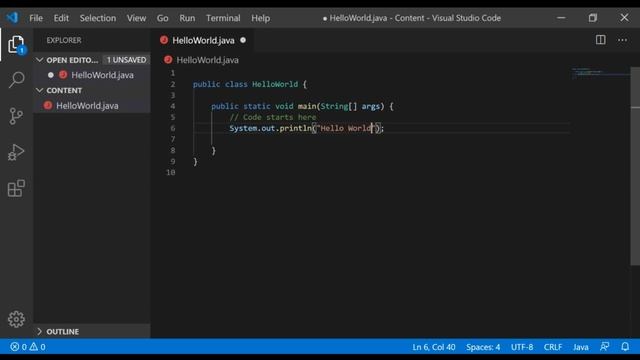Collapse the Open Editors section
The image size is (640, 360).
[40, 60]
